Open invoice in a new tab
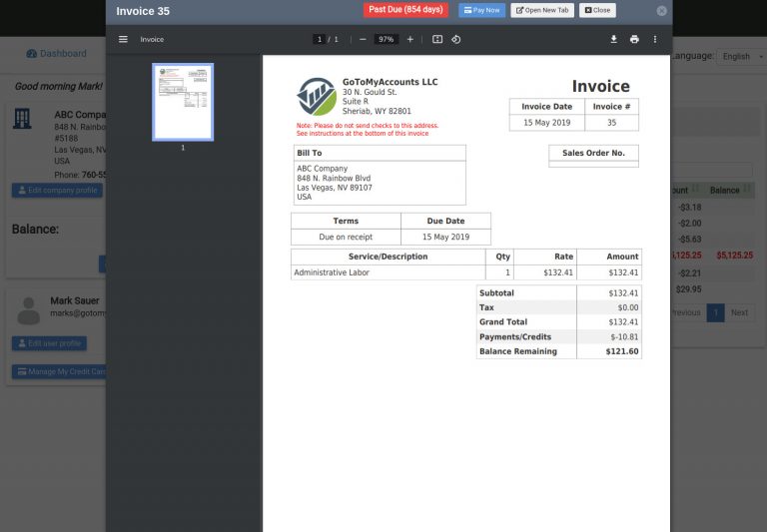The width and height of the screenshot is (767, 532). click(x=542, y=10)
